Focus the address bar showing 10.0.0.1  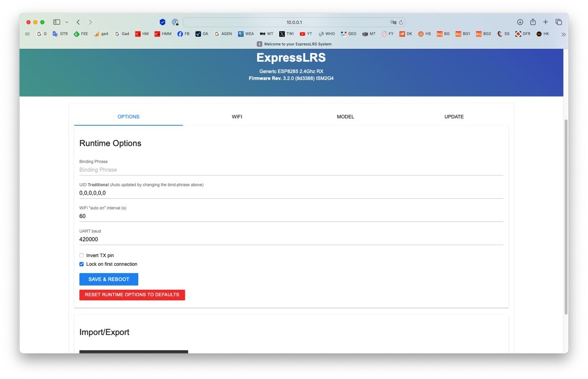[294, 22]
